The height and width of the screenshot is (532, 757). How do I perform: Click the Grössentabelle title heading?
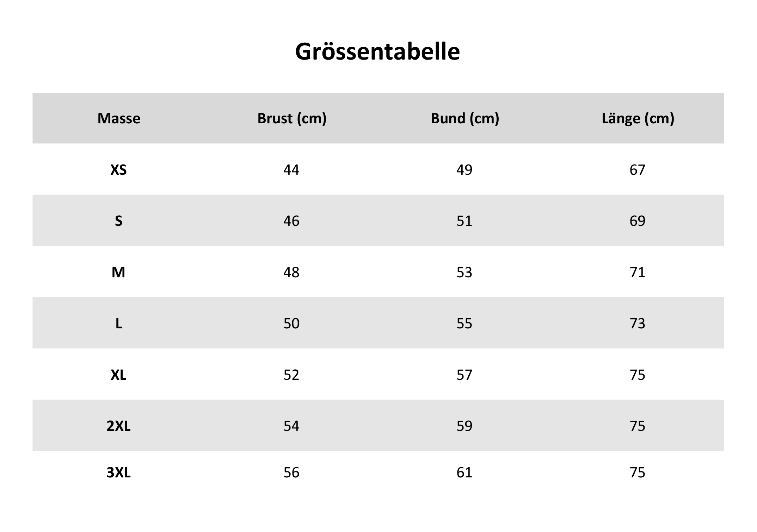pos(377,52)
